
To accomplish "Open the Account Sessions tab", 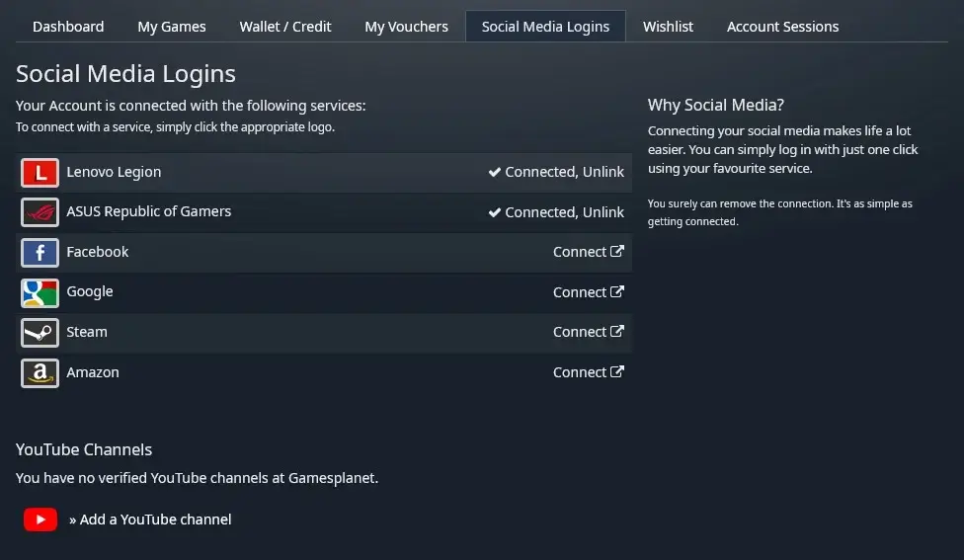I will (x=782, y=27).
